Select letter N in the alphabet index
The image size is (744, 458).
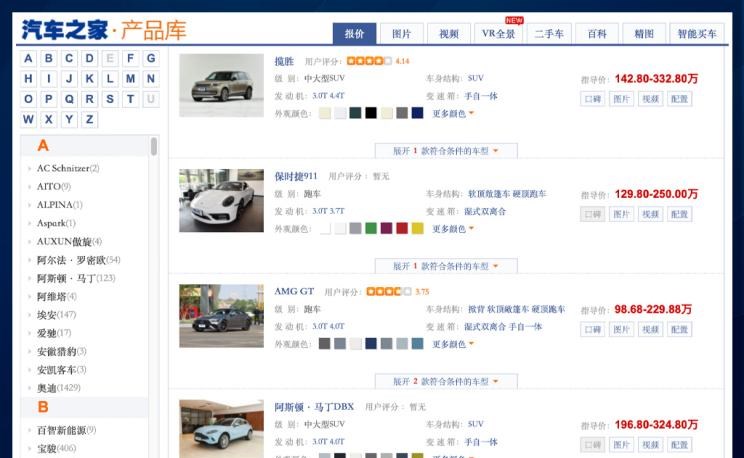(x=151, y=79)
